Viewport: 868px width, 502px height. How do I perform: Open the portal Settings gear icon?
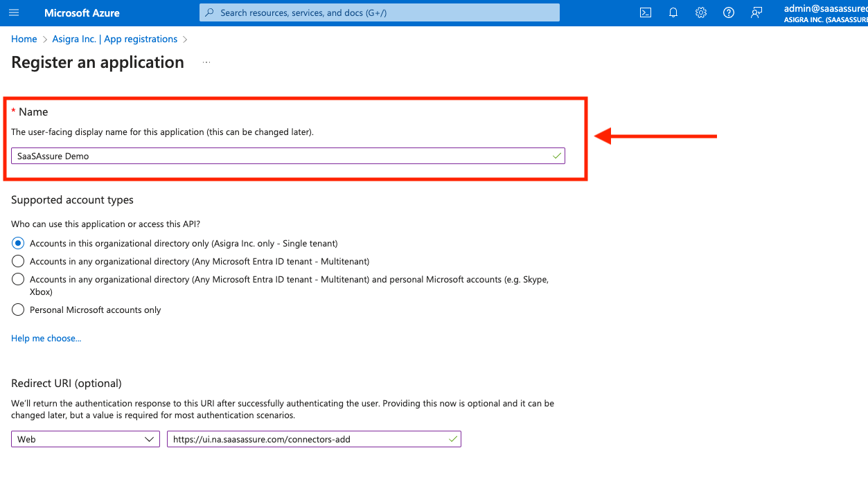(x=700, y=12)
